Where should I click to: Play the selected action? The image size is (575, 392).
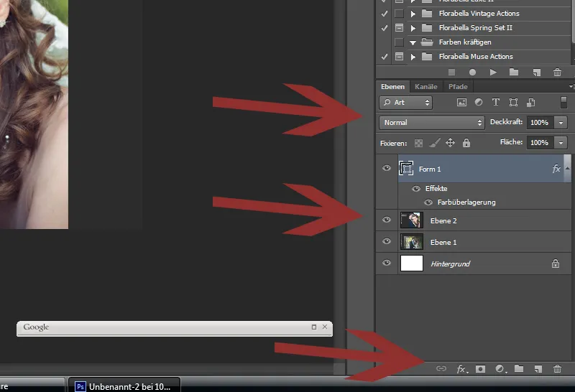493,73
